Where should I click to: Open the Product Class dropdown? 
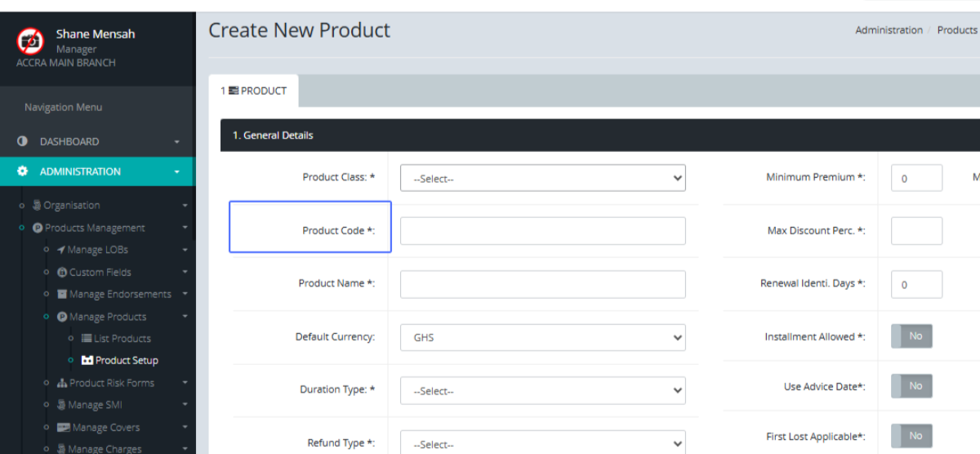542,178
